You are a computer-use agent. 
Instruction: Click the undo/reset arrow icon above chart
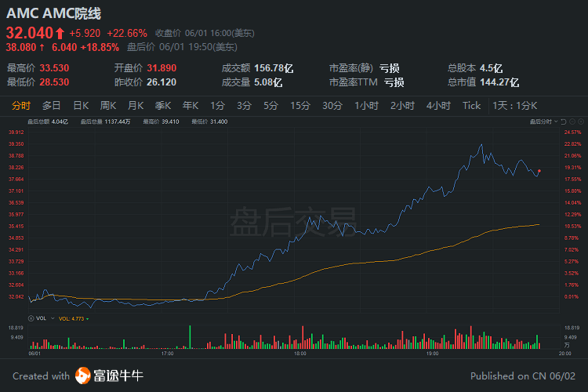click(564, 122)
